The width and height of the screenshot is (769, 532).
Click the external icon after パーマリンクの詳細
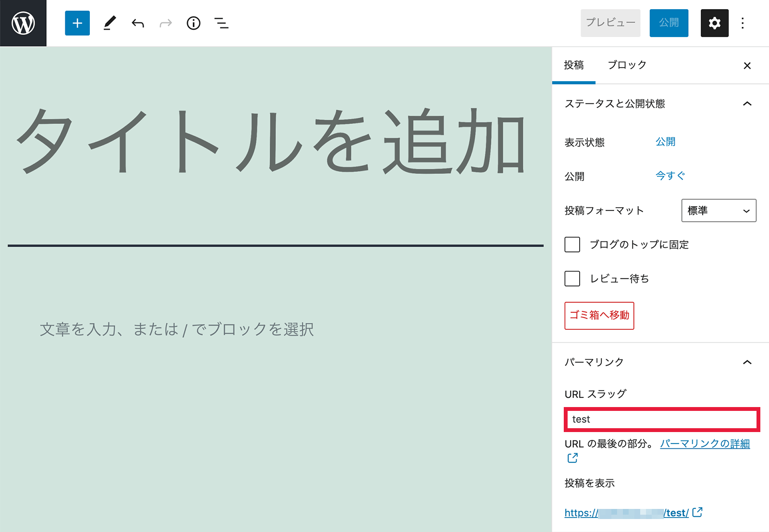tap(572, 458)
